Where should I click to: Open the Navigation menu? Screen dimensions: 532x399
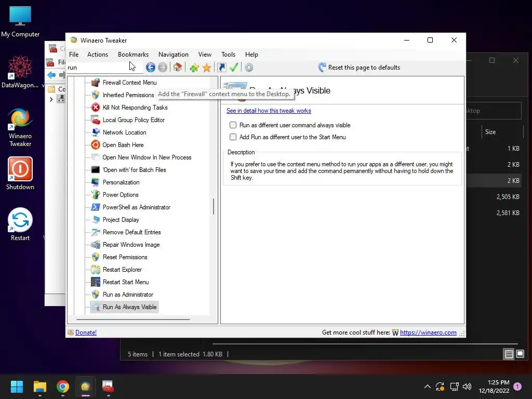[174, 54]
